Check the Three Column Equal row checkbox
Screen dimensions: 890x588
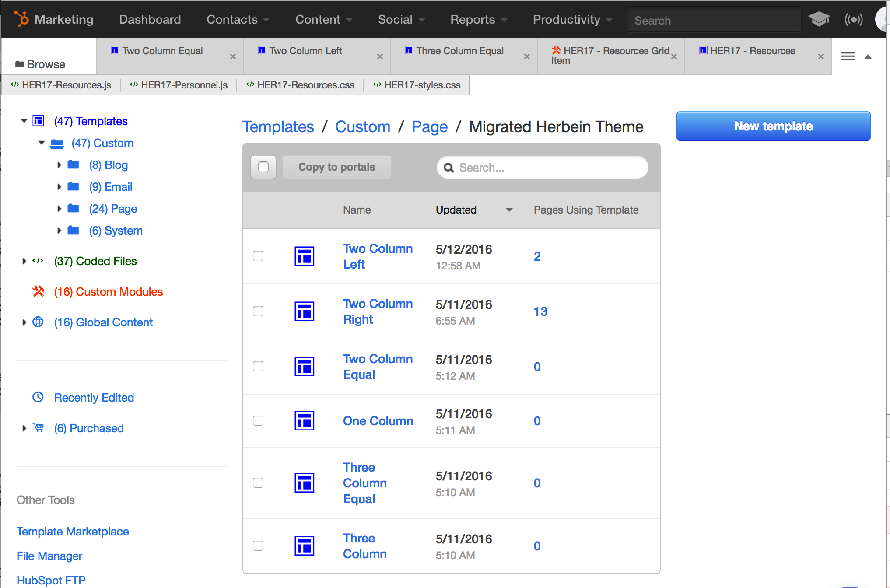[x=258, y=483]
